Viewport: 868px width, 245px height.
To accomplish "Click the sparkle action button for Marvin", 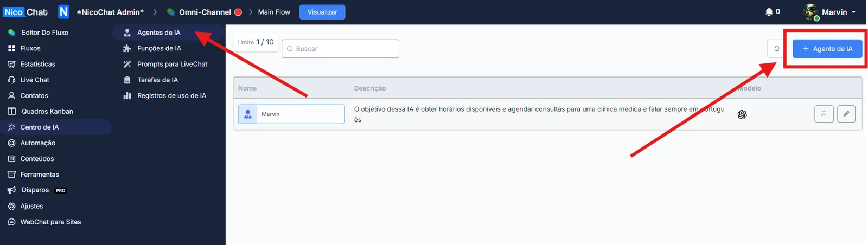I will tap(824, 114).
